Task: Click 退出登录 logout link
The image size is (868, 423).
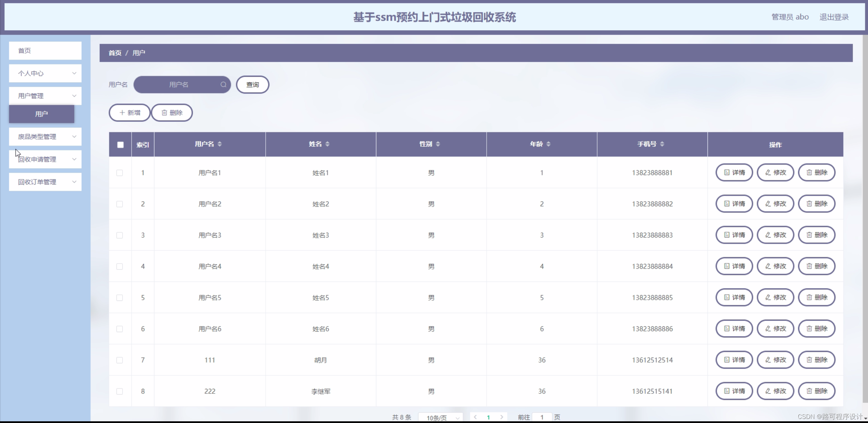Action: [834, 17]
